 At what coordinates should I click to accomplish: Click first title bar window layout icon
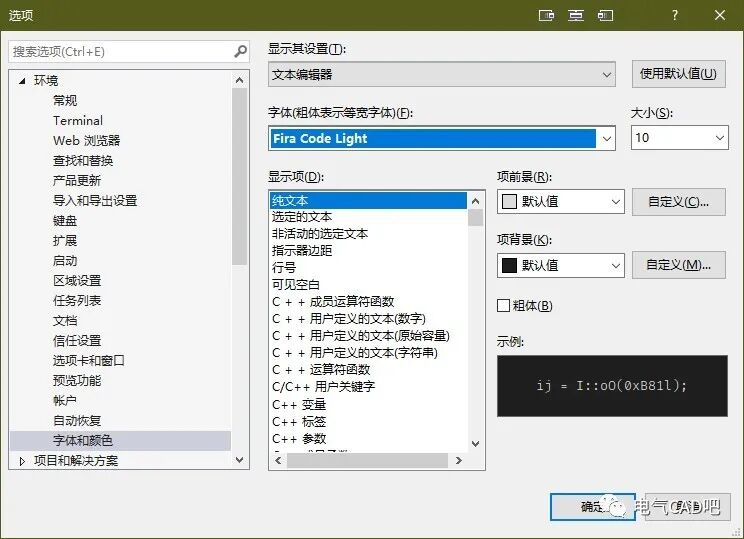coord(546,15)
